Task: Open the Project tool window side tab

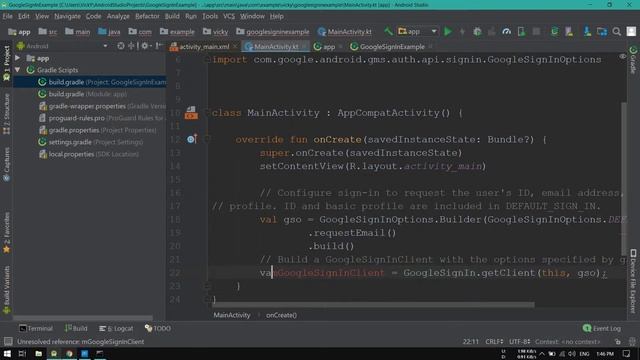Action: (x=7, y=62)
